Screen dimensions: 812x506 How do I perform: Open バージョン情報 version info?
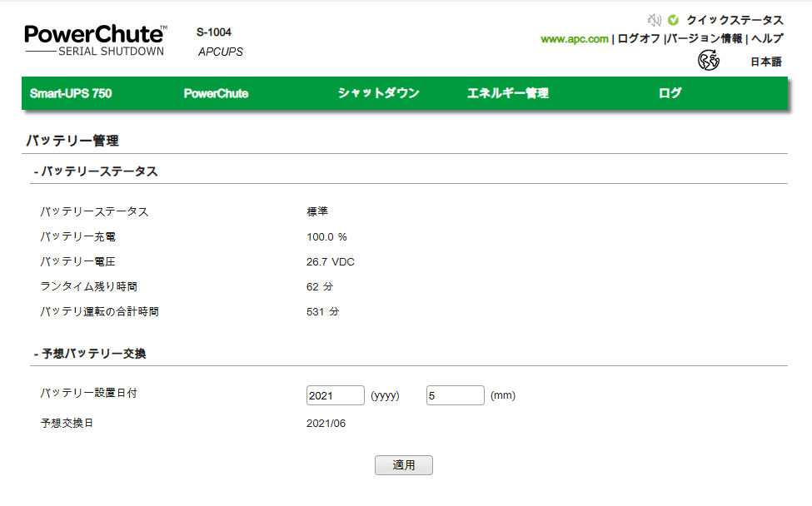click(x=705, y=39)
